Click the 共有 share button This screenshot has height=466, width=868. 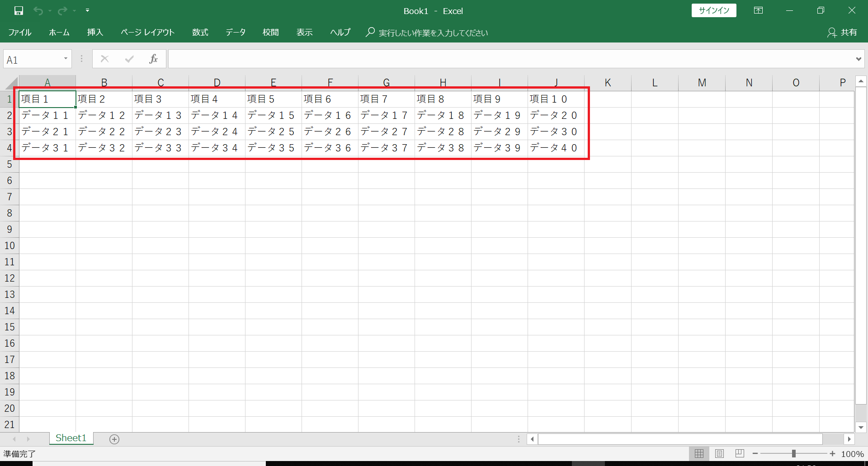coord(842,33)
